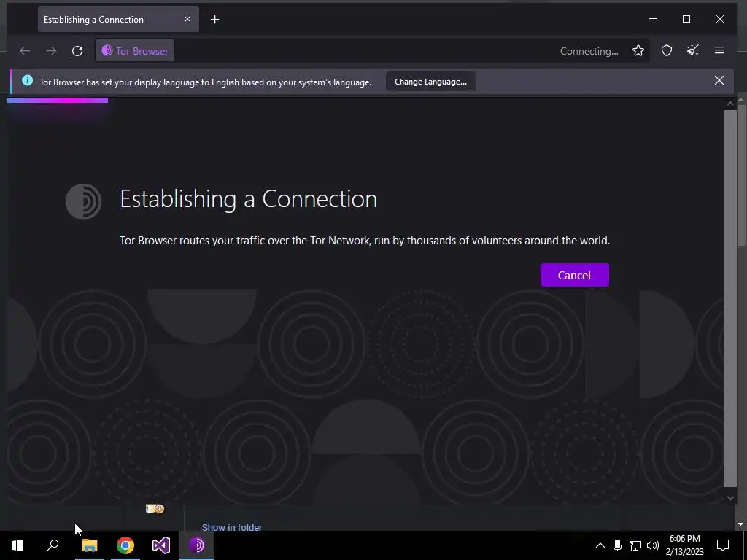Maximize the Tor Browser window
The width and height of the screenshot is (747, 560).
tap(686, 19)
